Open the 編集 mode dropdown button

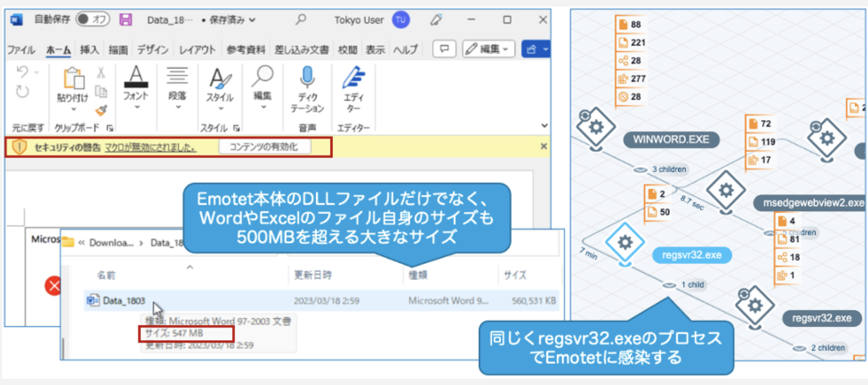tap(489, 49)
